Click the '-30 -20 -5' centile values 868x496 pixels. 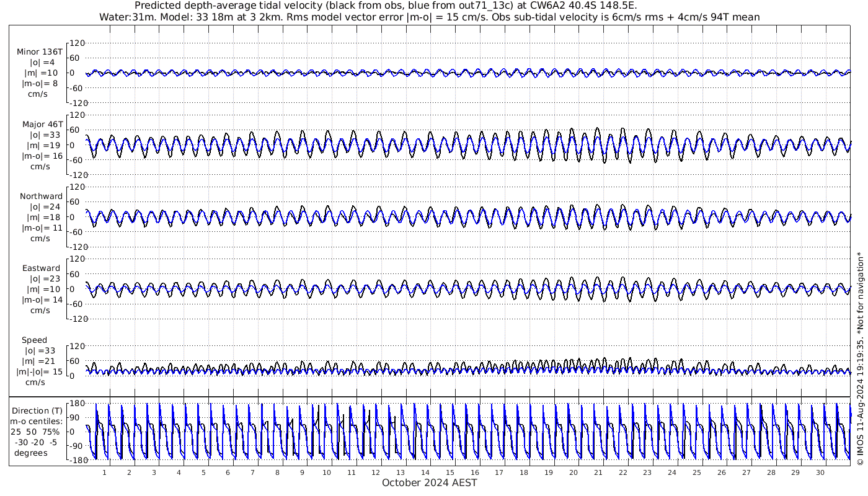(40, 443)
